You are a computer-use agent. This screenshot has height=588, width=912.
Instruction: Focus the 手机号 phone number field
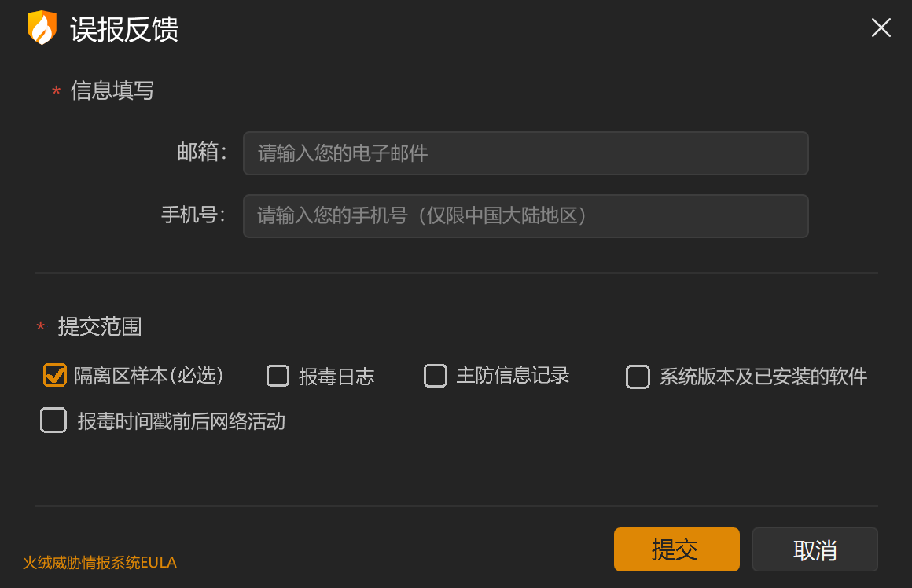tap(525, 215)
